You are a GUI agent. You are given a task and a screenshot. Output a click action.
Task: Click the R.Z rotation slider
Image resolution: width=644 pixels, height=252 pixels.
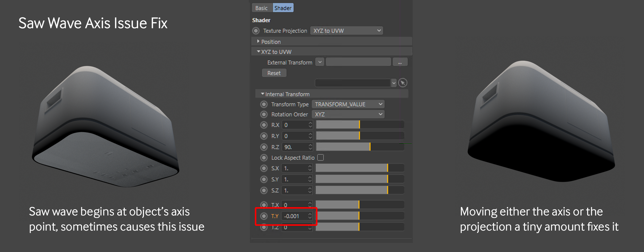pos(360,147)
